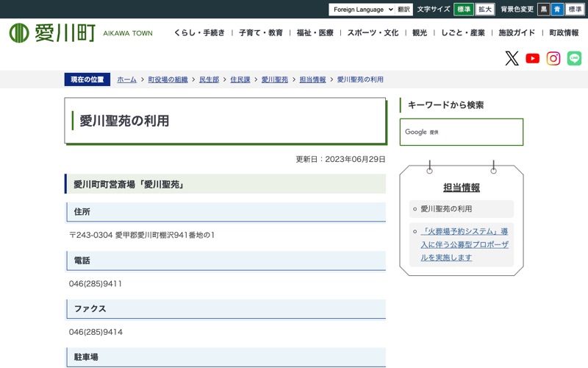Go to ホーム breadcrumb link

[x=126, y=79]
